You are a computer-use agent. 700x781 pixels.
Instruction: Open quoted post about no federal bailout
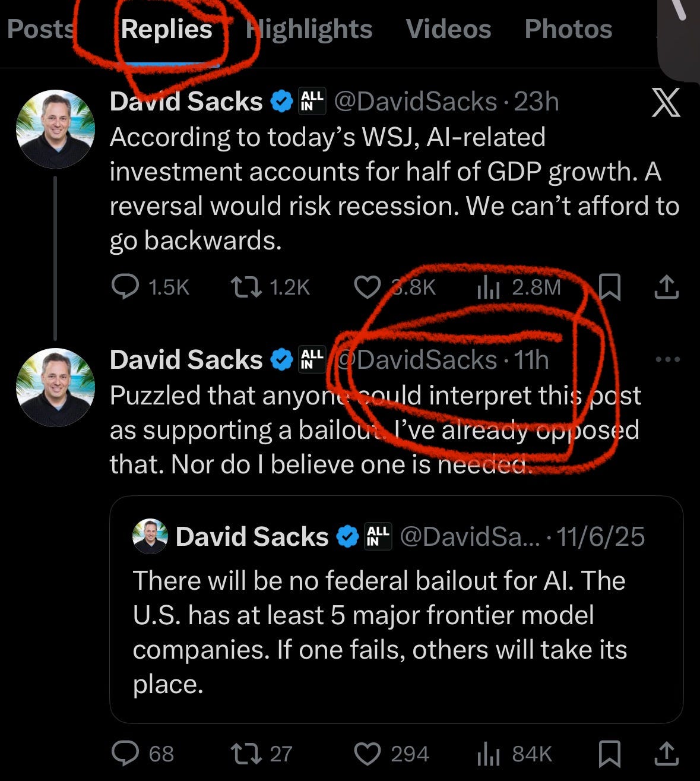(x=396, y=609)
